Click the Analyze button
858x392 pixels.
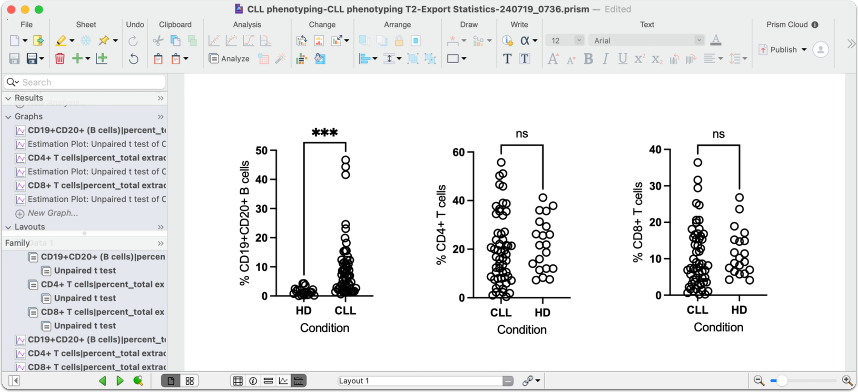click(229, 59)
